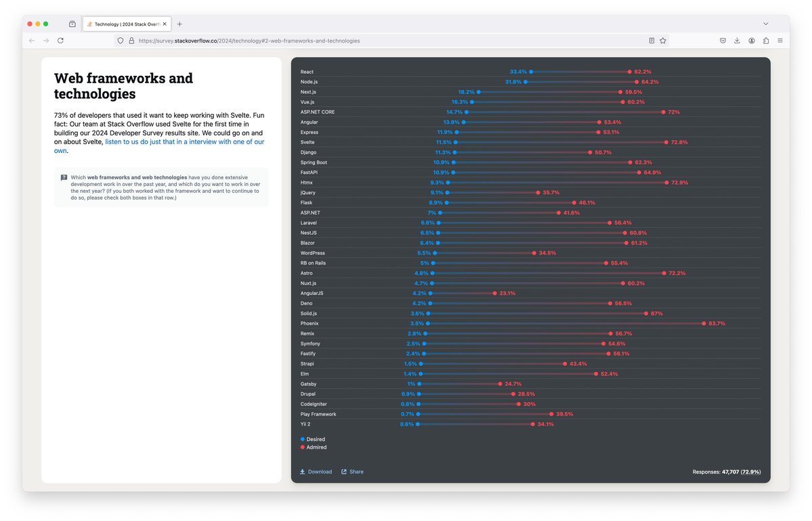Click the Yii 2 row label

(305, 424)
